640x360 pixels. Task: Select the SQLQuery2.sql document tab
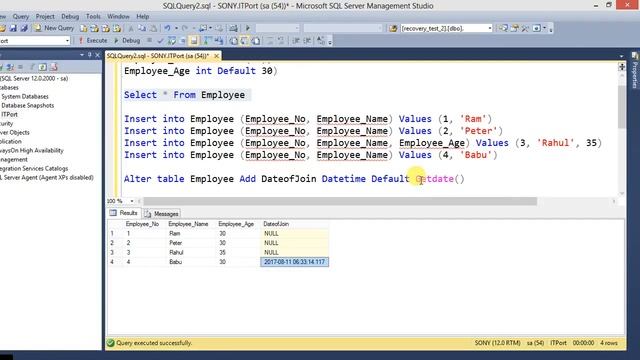click(x=158, y=56)
